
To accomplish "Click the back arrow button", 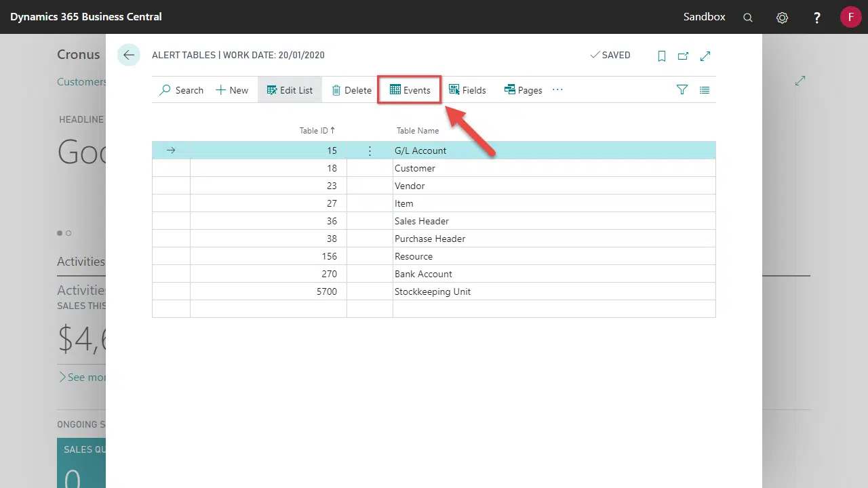I will coord(128,55).
